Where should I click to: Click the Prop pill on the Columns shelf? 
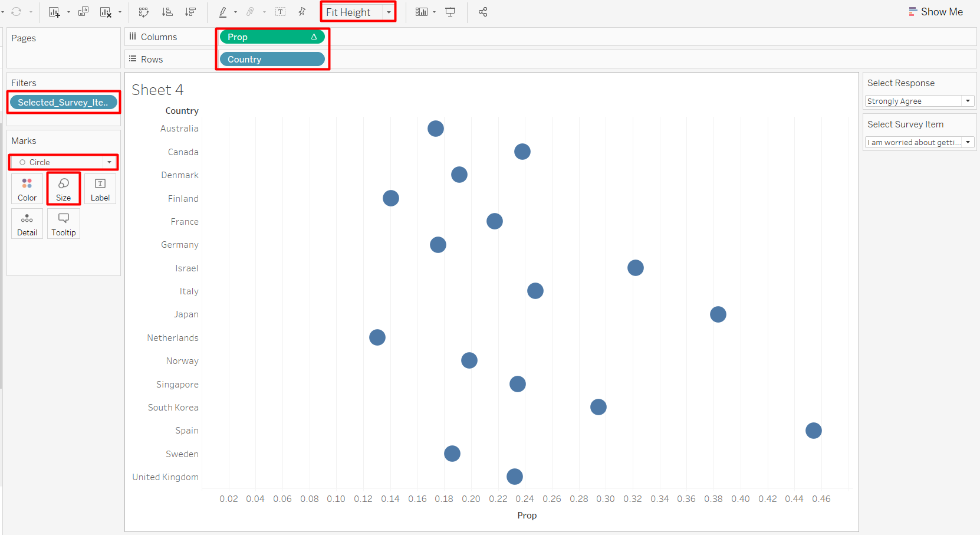pos(272,37)
